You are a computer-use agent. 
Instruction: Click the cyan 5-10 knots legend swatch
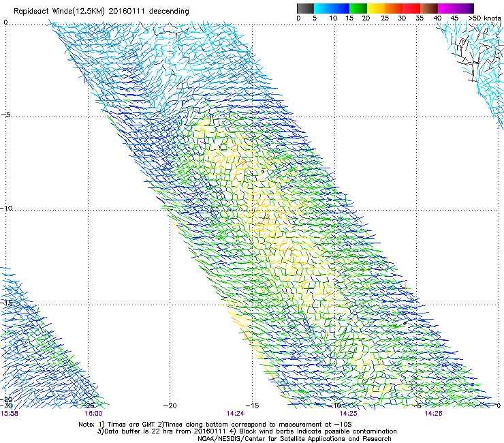323,8
